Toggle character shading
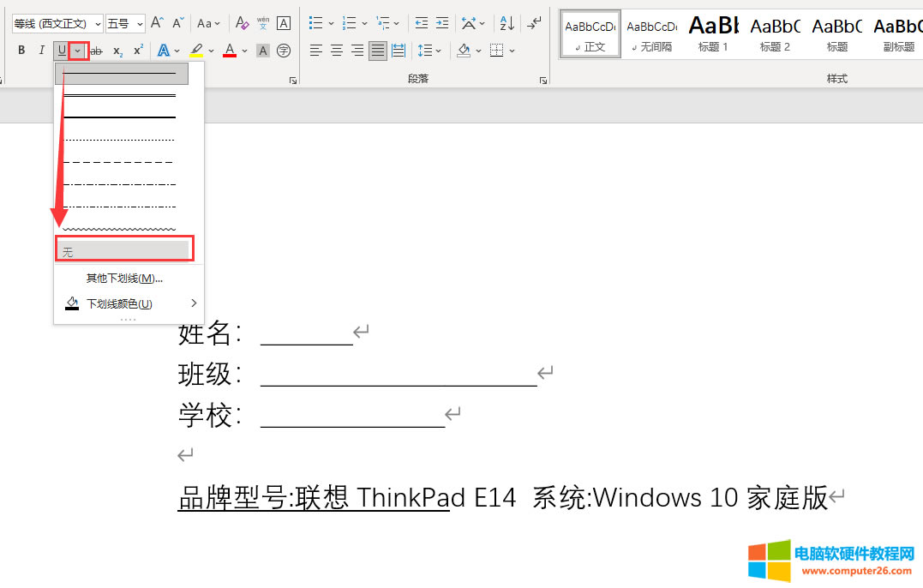 click(263, 51)
